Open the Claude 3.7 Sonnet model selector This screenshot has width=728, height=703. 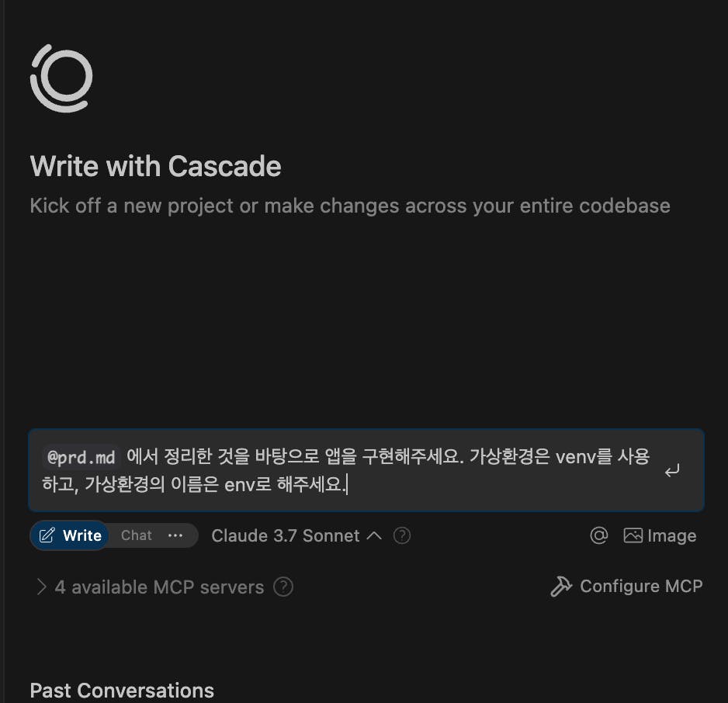[286, 535]
